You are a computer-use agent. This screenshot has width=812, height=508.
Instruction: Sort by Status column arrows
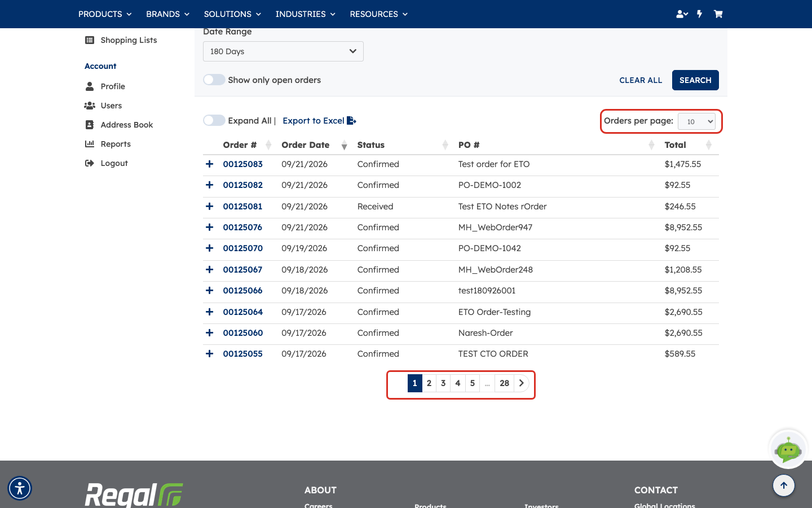[x=445, y=145]
